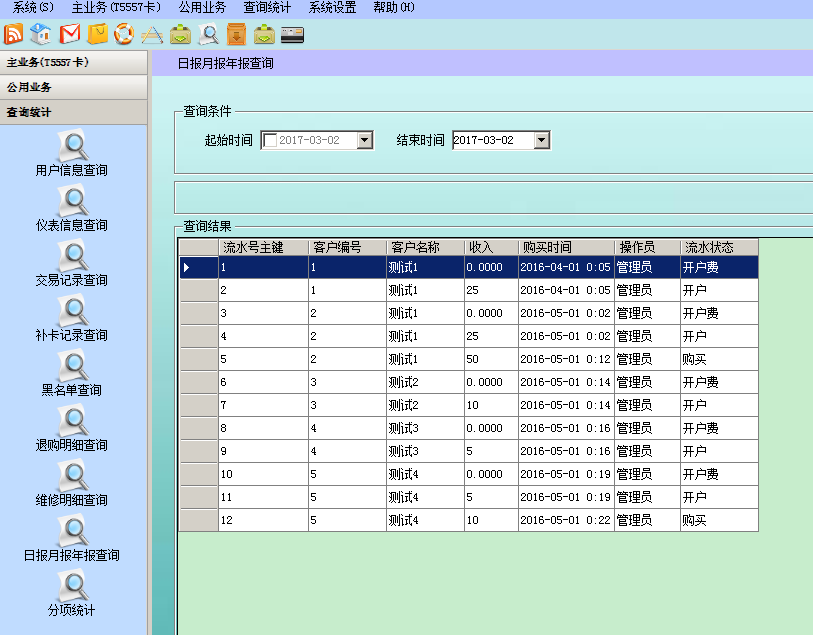Viewport: 813px width, 635px height.
Task: Open the 系统(S) menu
Action: pyautogui.click(x=33, y=7)
